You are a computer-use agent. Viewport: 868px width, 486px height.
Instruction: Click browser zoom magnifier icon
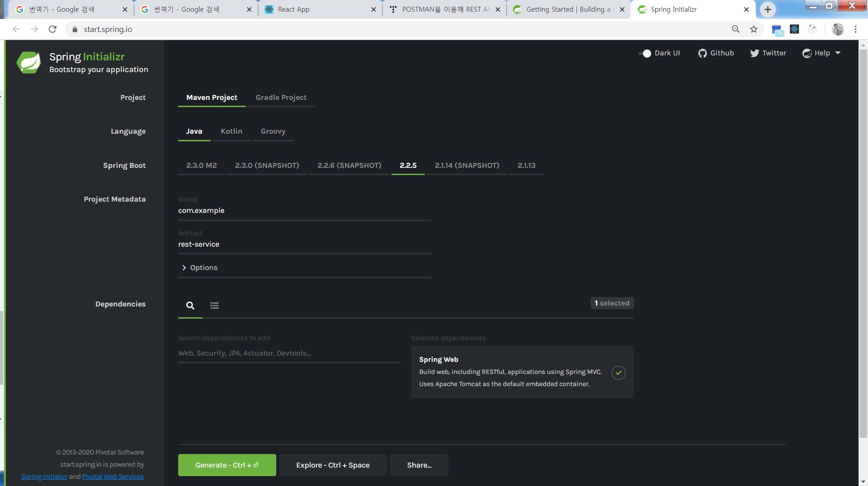(736, 29)
